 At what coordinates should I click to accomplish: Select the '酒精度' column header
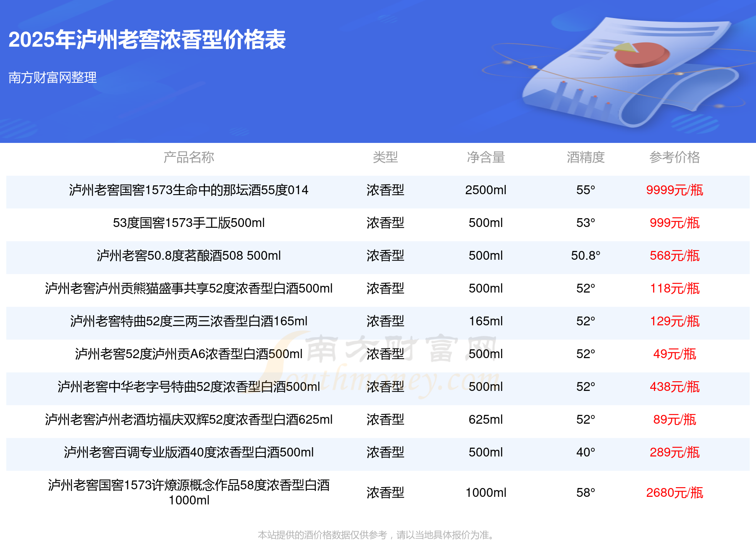(x=586, y=157)
